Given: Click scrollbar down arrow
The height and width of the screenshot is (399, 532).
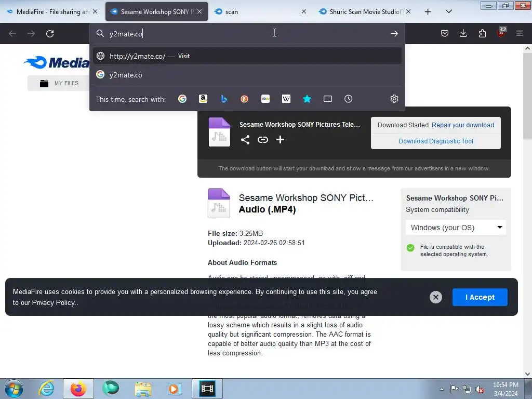Looking at the screenshot, I should click(527, 374).
